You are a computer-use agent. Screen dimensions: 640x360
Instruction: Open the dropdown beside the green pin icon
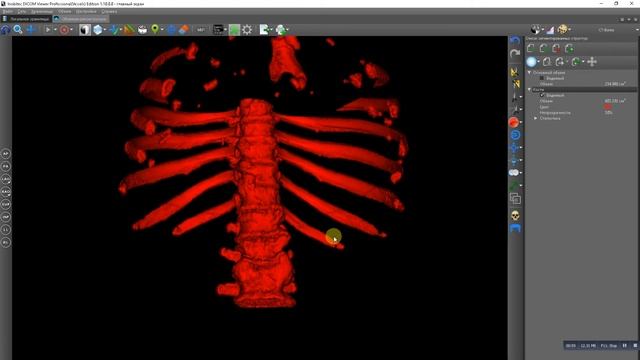162,29
